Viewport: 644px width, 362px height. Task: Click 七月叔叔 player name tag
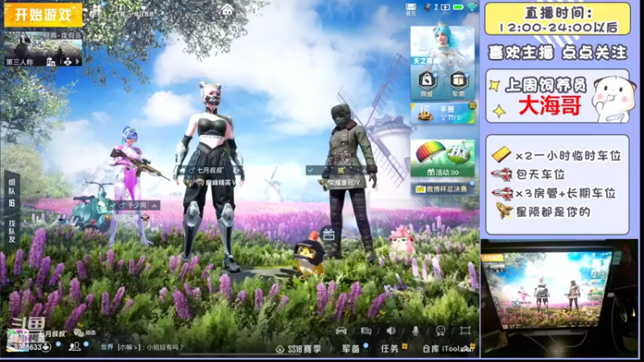(210, 171)
